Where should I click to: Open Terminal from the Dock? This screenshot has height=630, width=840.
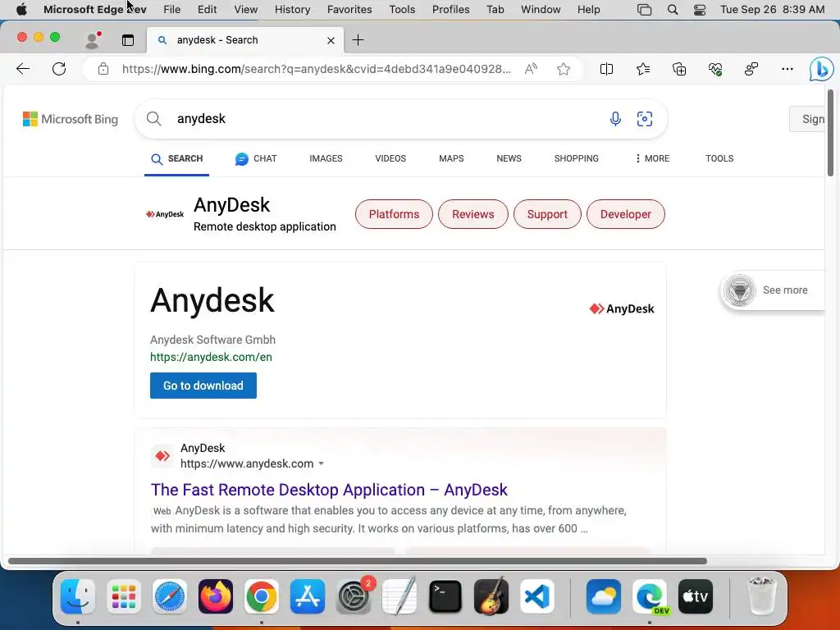click(445, 596)
